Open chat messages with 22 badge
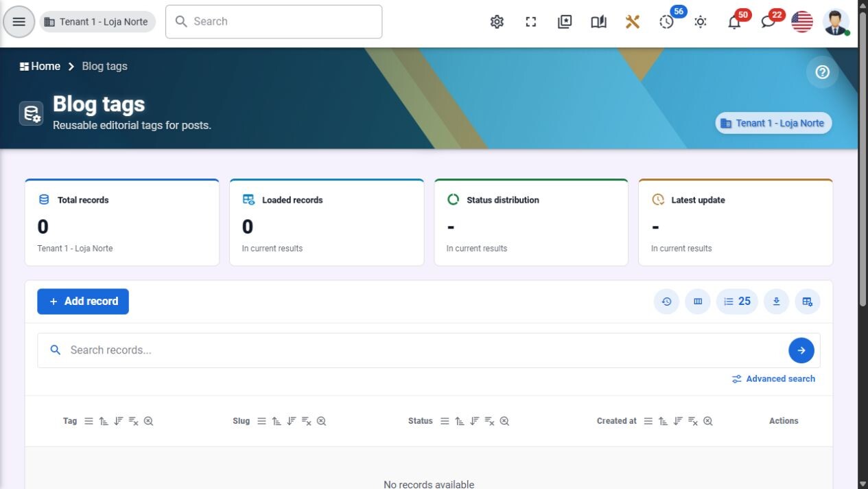 (x=769, y=22)
